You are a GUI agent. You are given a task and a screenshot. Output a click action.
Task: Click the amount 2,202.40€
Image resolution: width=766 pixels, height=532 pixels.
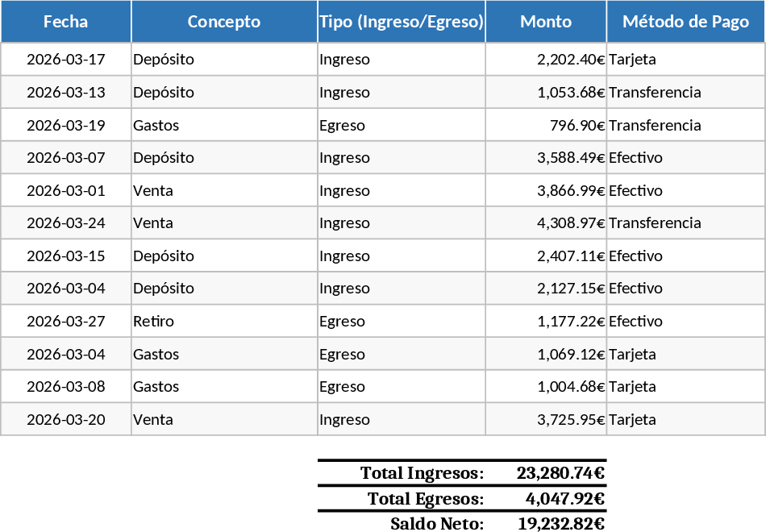click(570, 60)
